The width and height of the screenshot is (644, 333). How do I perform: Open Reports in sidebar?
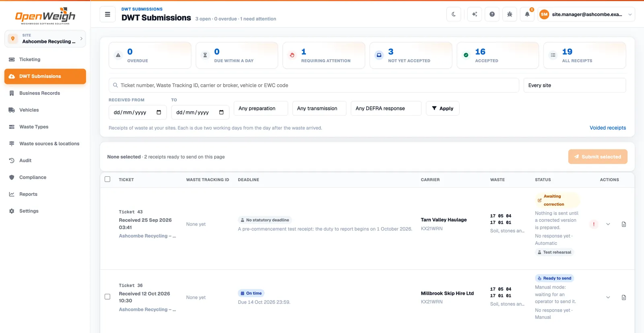pyautogui.click(x=45, y=194)
